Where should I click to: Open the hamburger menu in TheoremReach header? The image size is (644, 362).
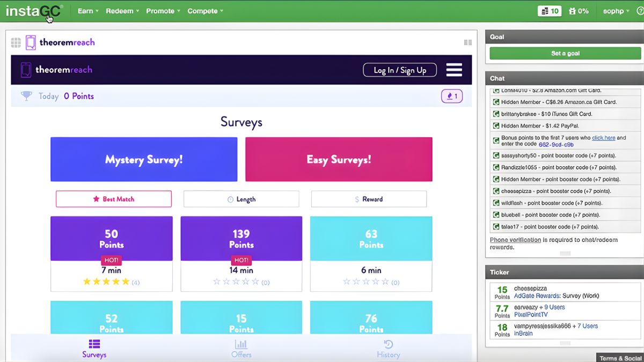pos(454,70)
